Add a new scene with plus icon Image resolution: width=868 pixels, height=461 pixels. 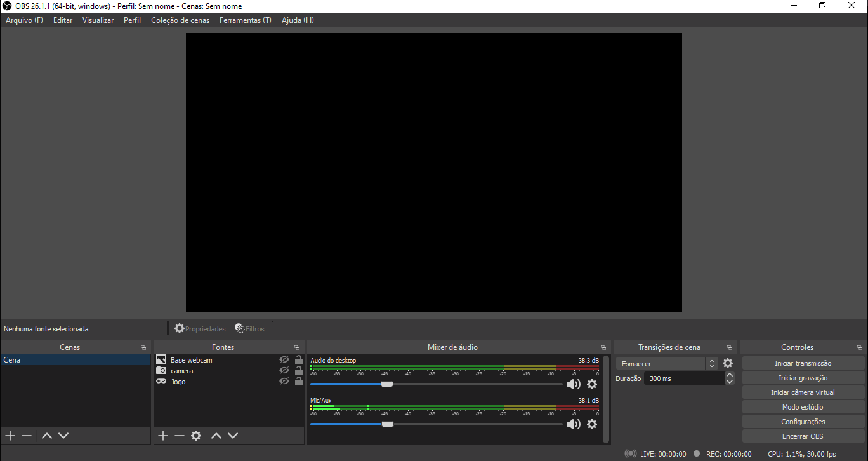(x=10, y=436)
